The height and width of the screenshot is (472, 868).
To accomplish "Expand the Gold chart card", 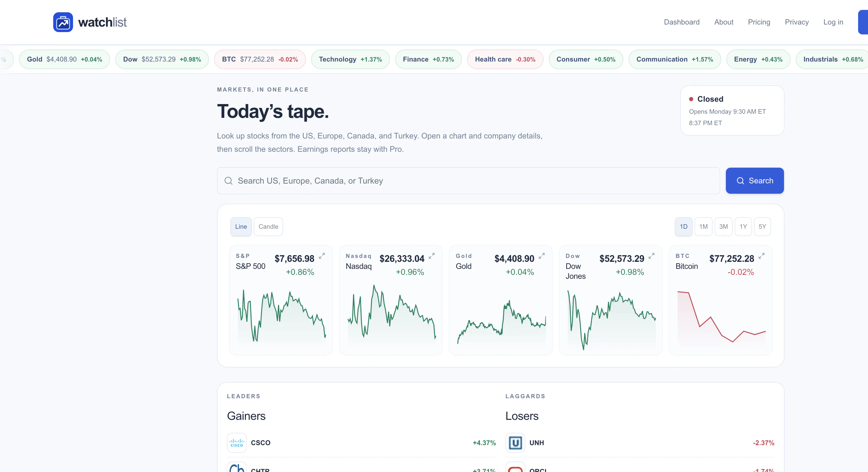I will (x=541, y=256).
